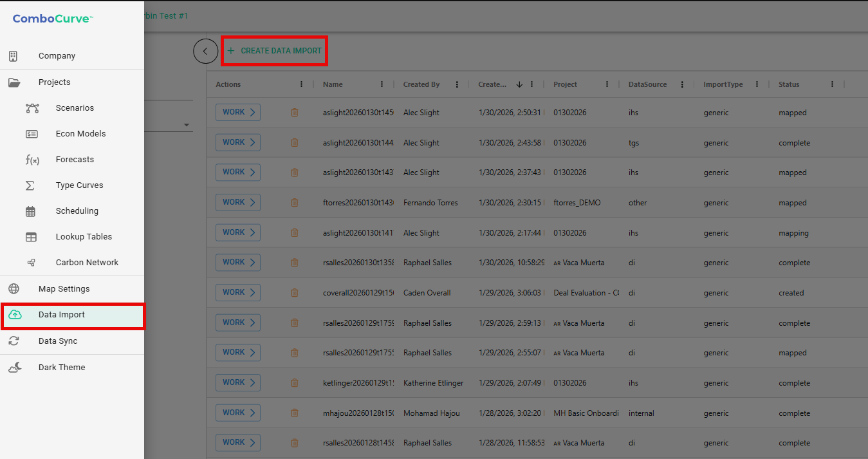Click the Scheduling calendar icon
The width and height of the screenshot is (868, 459).
click(30, 211)
